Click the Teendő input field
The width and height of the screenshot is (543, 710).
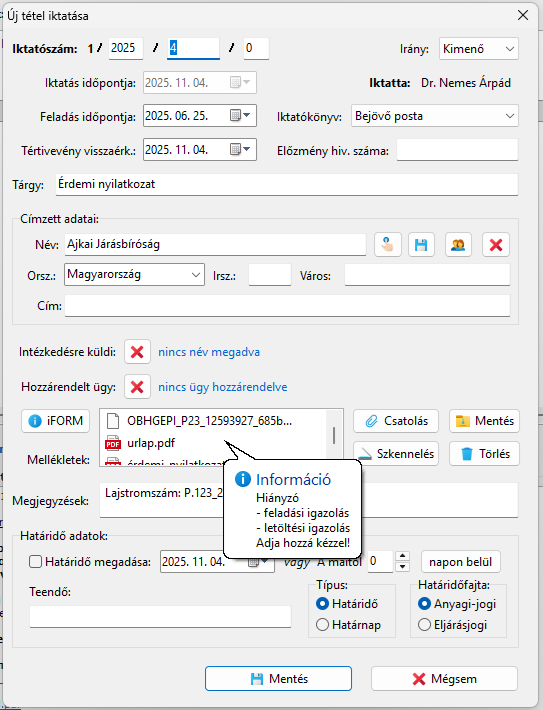click(160, 616)
